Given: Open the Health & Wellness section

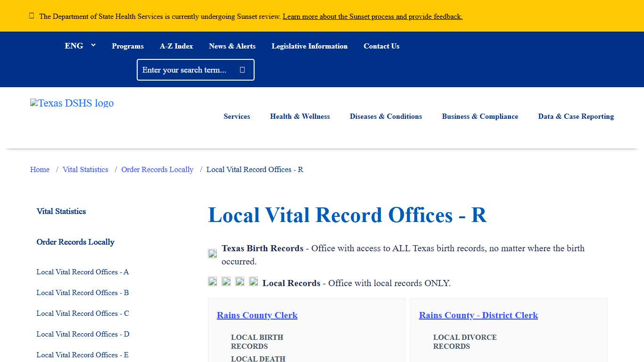Looking at the screenshot, I should coord(300,116).
